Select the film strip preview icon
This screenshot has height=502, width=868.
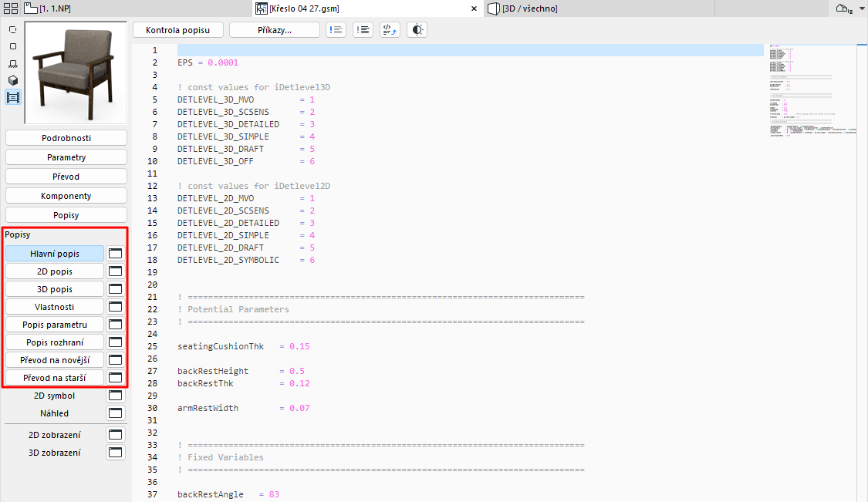coord(12,98)
